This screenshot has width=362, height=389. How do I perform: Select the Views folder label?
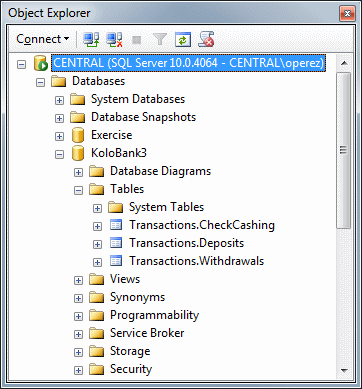125,279
